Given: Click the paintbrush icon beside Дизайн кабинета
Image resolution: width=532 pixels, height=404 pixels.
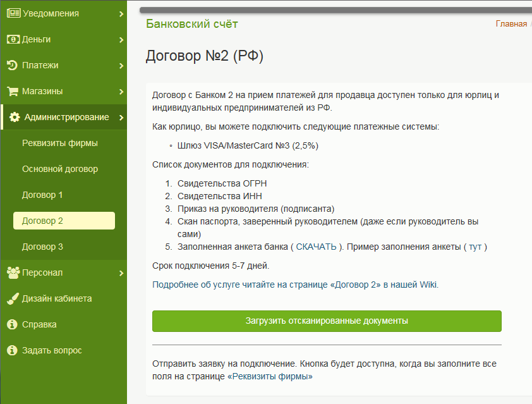Looking at the screenshot, I should tap(11, 298).
